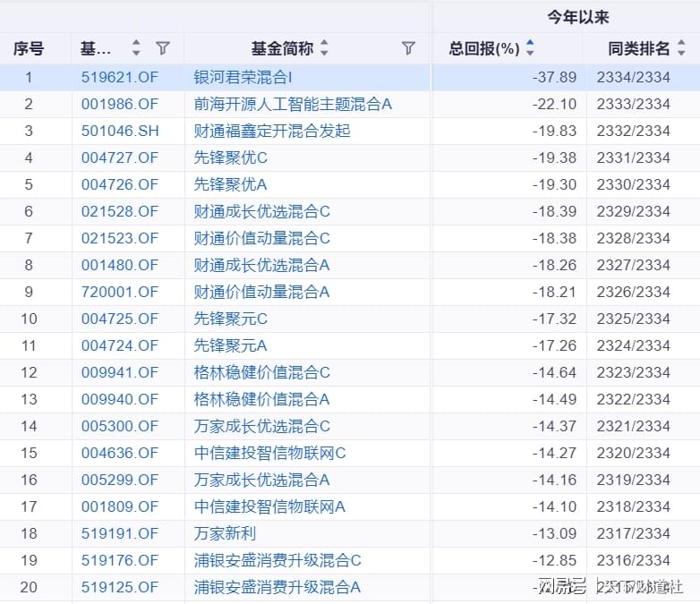
Task: Open fund 先锋聚元C
Action: click(x=230, y=319)
